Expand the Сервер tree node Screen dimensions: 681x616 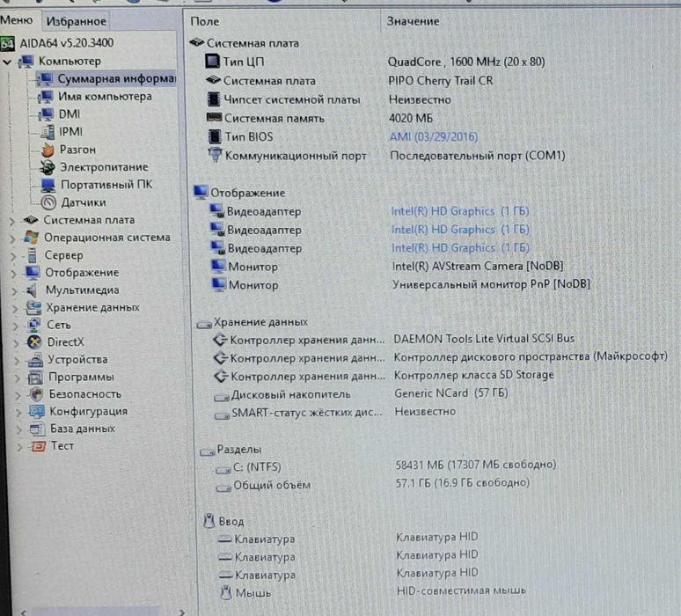click(14, 256)
